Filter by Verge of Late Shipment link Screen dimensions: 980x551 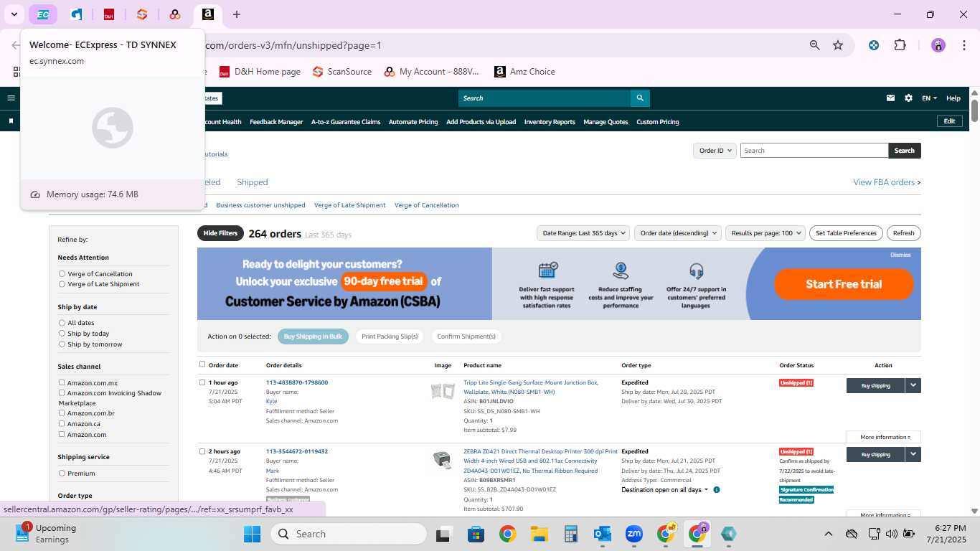tap(349, 205)
